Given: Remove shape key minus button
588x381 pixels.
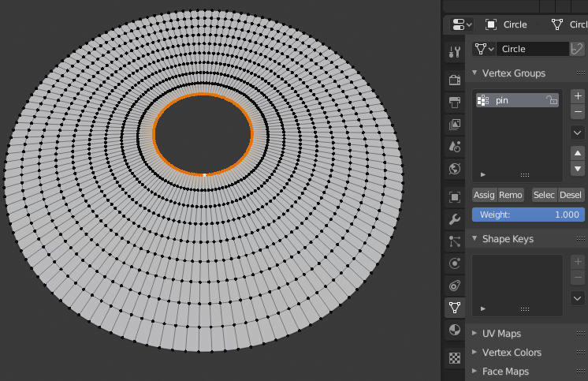Looking at the screenshot, I should [x=578, y=278].
